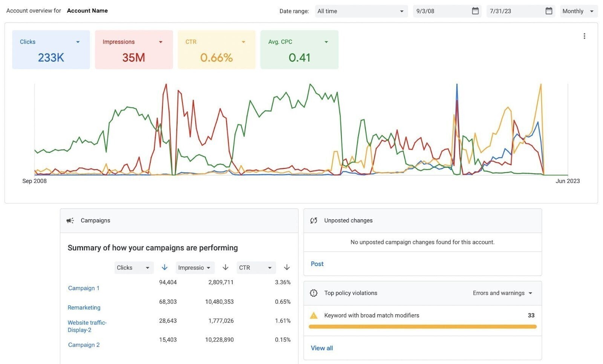This screenshot has height=364, width=603.
Task: Click the sort arrow next to CTR column
Action: [x=287, y=268]
